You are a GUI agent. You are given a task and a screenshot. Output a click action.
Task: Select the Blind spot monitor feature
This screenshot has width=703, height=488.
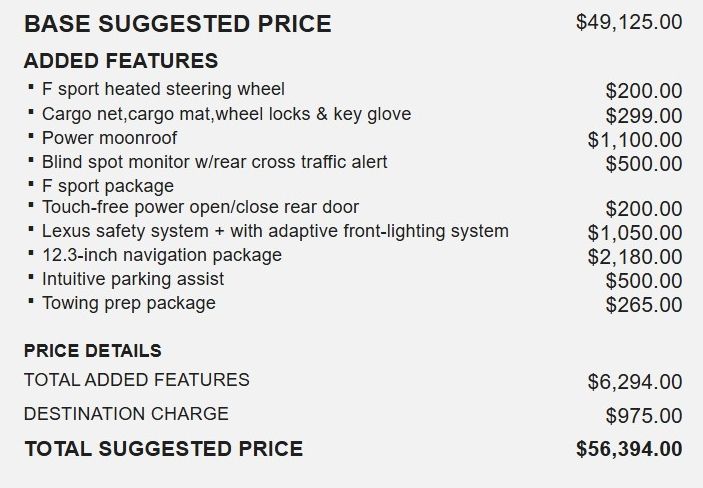(x=214, y=162)
